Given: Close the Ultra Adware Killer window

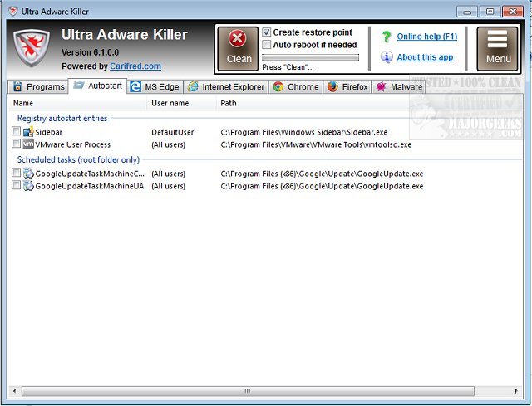Looking at the screenshot, I should (x=513, y=12).
